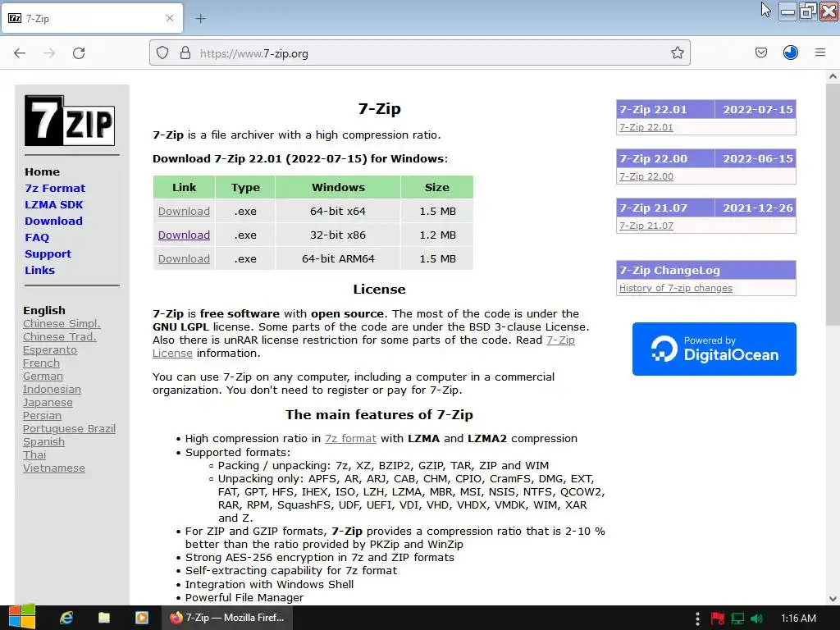This screenshot has width=840, height=630.
Task: Switch language to Persian
Action: [x=43, y=416]
